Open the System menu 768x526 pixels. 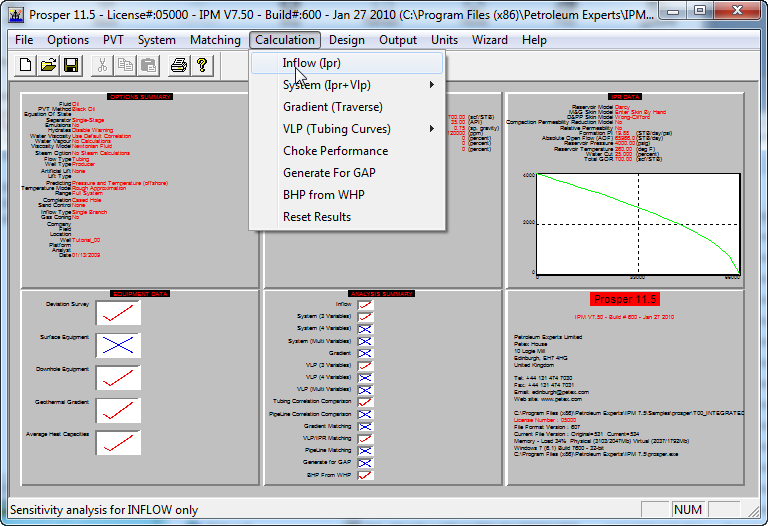click(x=157, y=40)
